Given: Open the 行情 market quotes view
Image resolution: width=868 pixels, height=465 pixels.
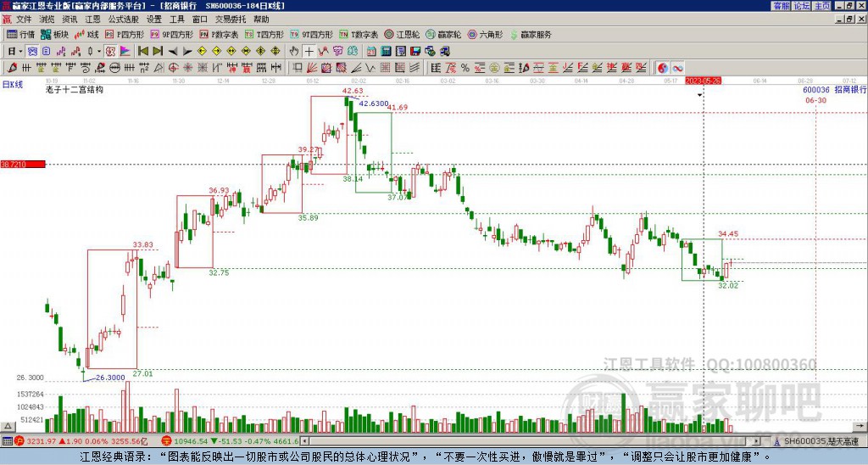Looking at the screenshot, I should click(x=20, y=34).
